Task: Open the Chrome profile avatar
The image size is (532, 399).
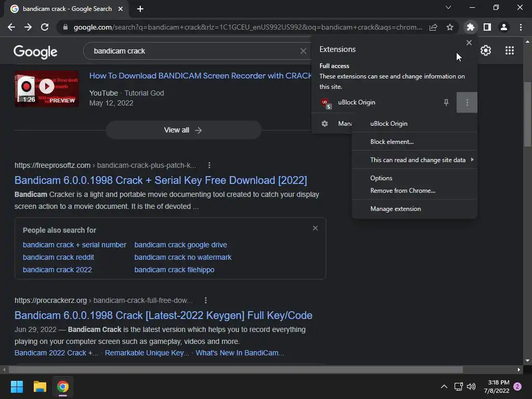Action: click(504, 27)
